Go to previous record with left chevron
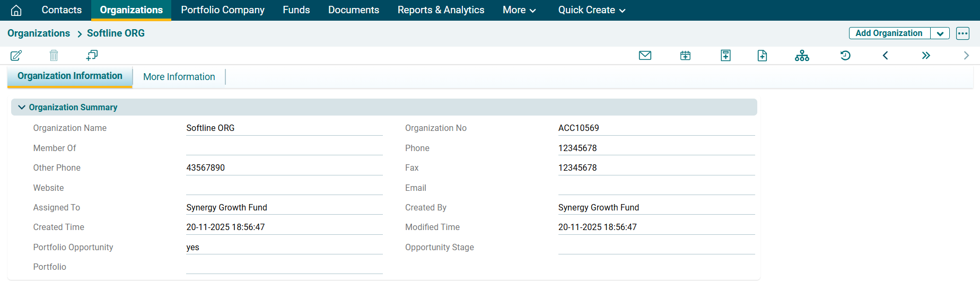 click(x=885, y=56)
